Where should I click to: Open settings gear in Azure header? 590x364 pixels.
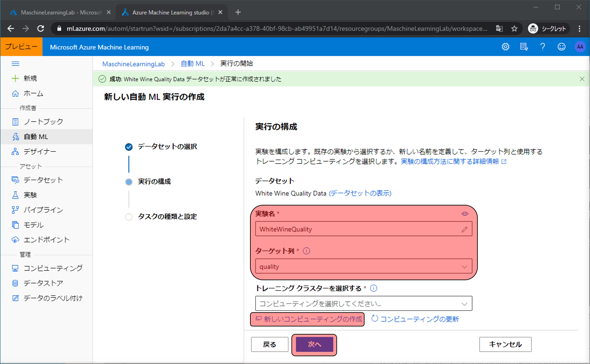505,47
